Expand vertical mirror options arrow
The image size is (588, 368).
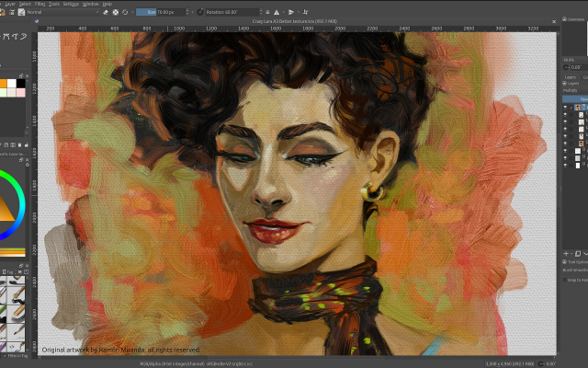[x=298, y=12]
